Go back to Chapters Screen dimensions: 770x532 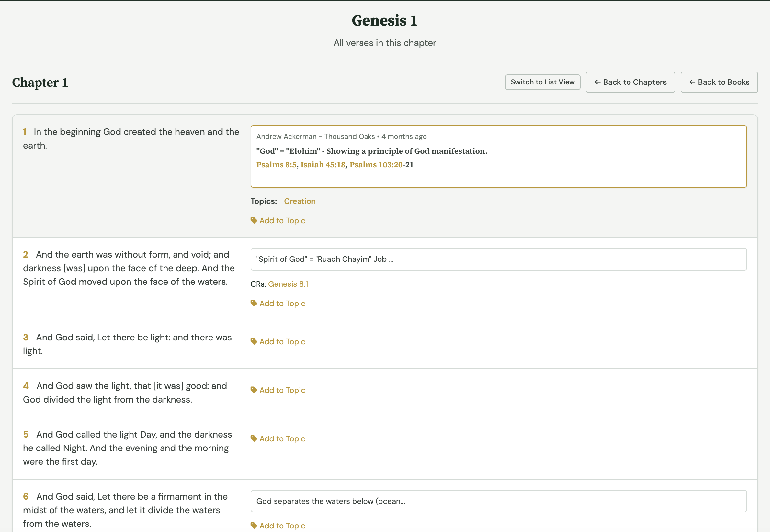click(630, 82)
